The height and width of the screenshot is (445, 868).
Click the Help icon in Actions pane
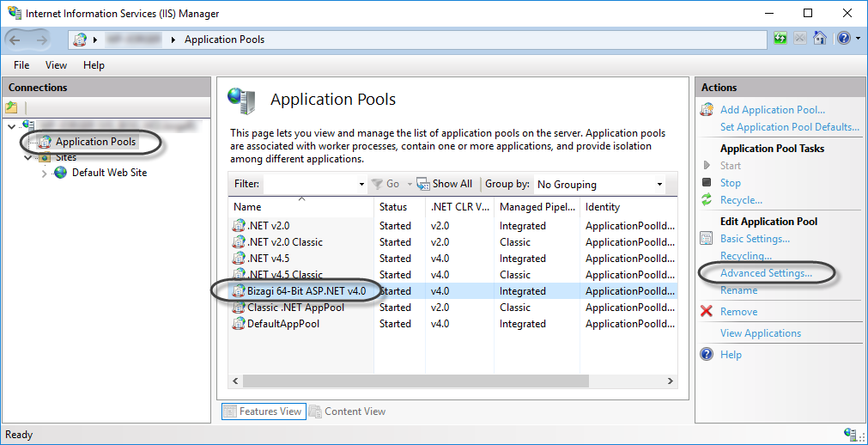click(x=707, y=354)
